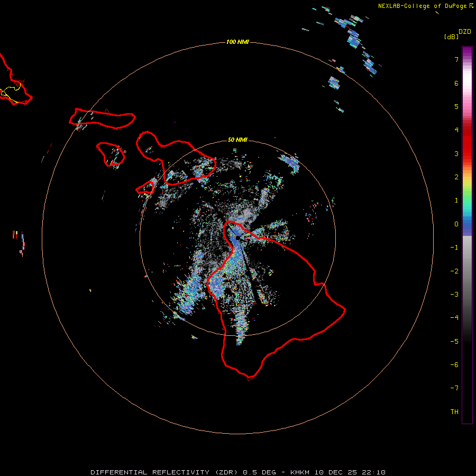Click the -3 dB tick label on scale
The image size is (476, 476).
[454, 295]
